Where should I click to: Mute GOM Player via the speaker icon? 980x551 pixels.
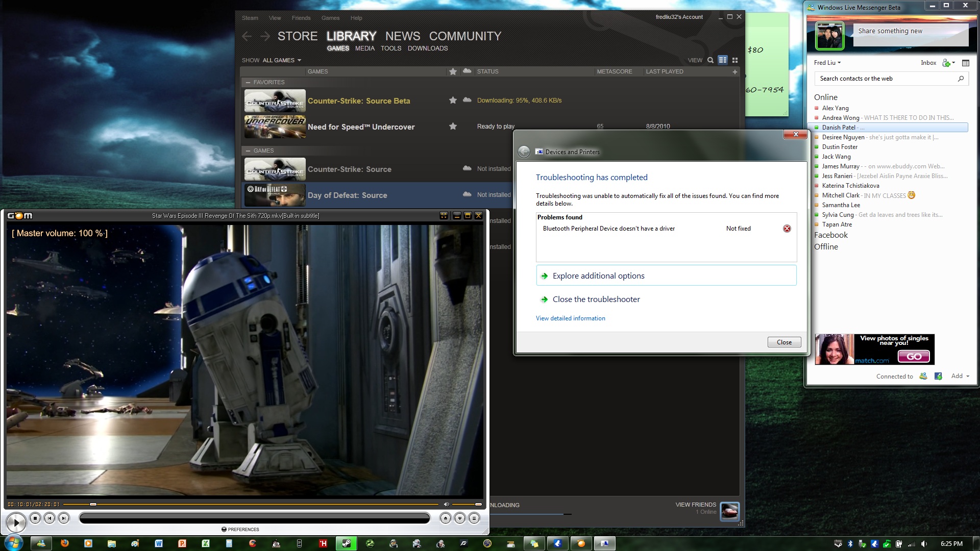click(447, 504)
